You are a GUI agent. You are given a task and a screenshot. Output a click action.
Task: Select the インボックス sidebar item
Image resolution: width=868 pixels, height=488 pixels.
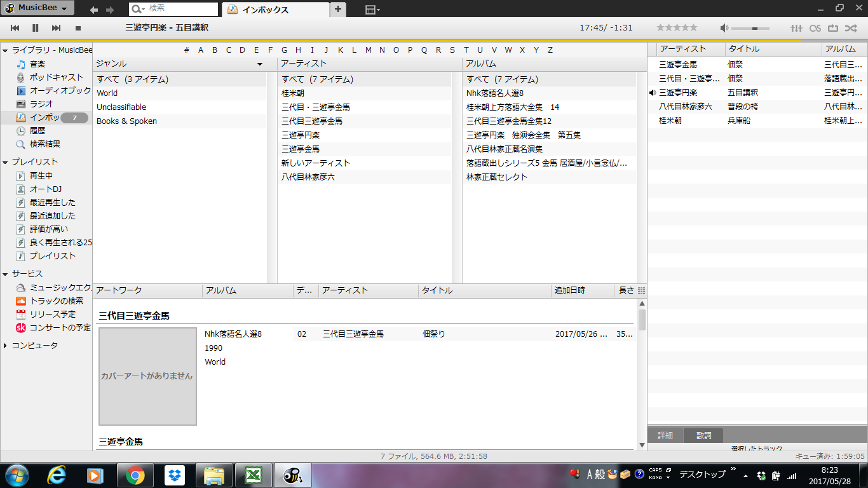pyautogui.click(x=46, y=118)
